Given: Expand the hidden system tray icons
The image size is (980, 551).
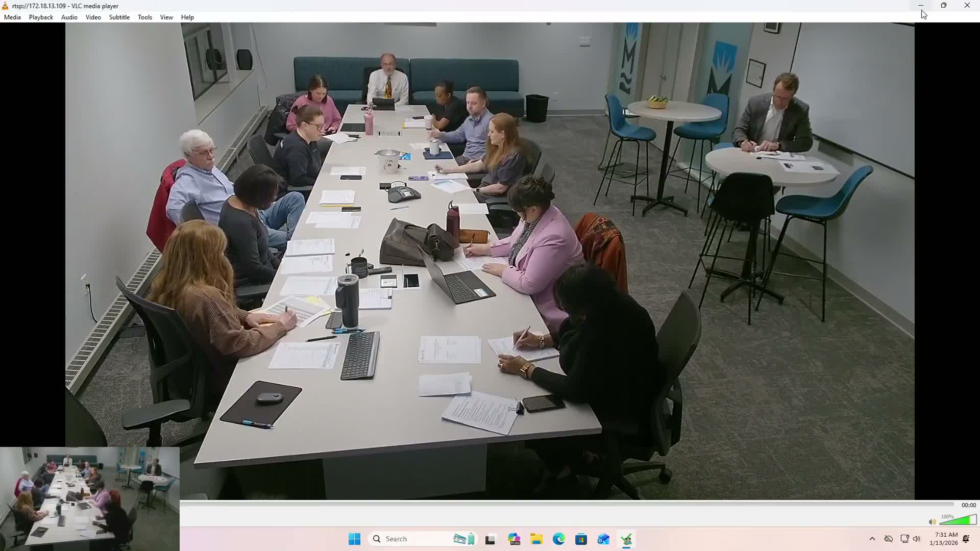Looking at the screenshot, I should (x=872, y=539).
